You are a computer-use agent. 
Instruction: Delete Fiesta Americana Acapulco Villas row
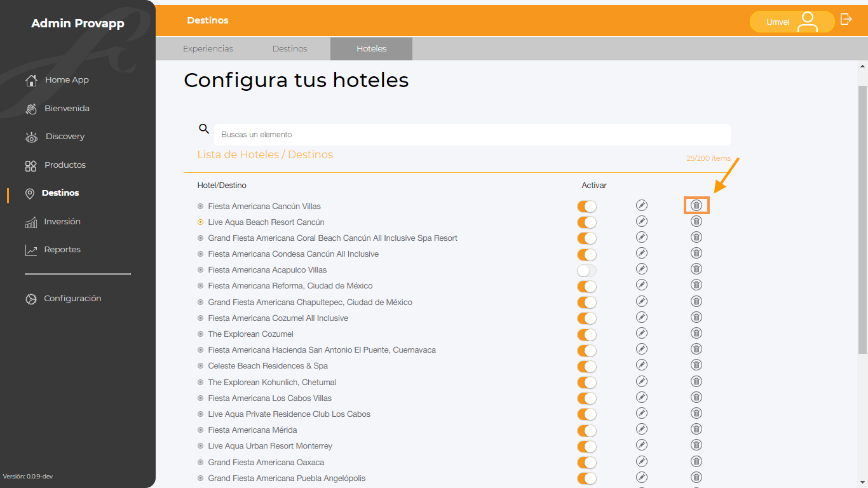coord(696,269)
